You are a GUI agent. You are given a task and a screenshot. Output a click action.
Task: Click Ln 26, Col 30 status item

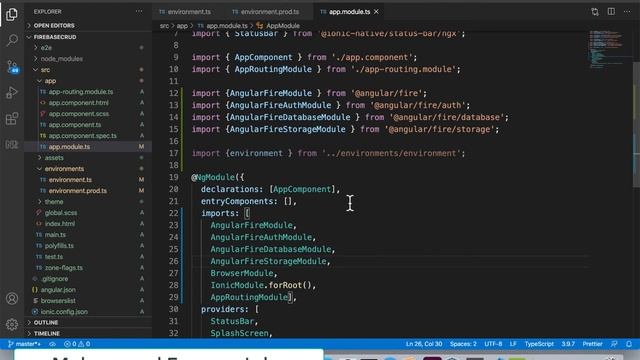point(424,344)
